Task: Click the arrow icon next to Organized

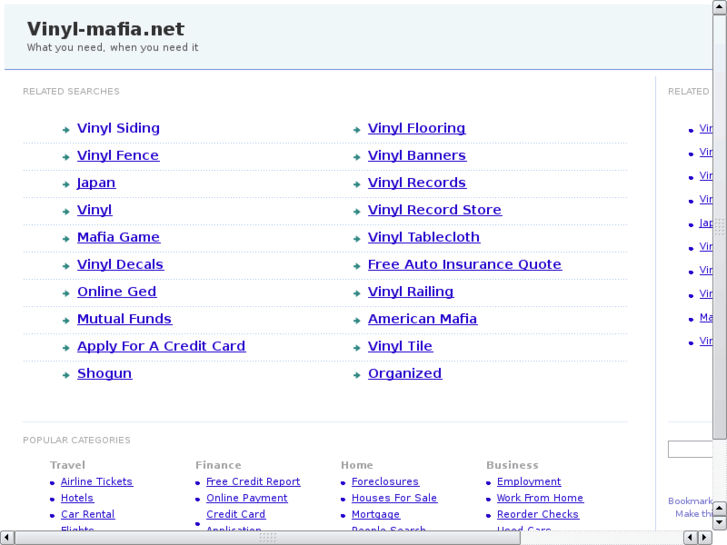Action: (x=357, y=375)
